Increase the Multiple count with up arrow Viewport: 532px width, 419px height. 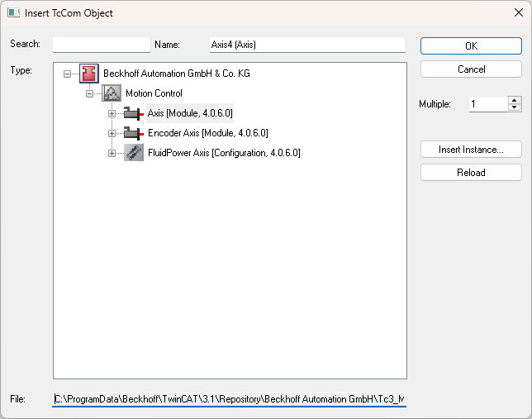(515, 101)
